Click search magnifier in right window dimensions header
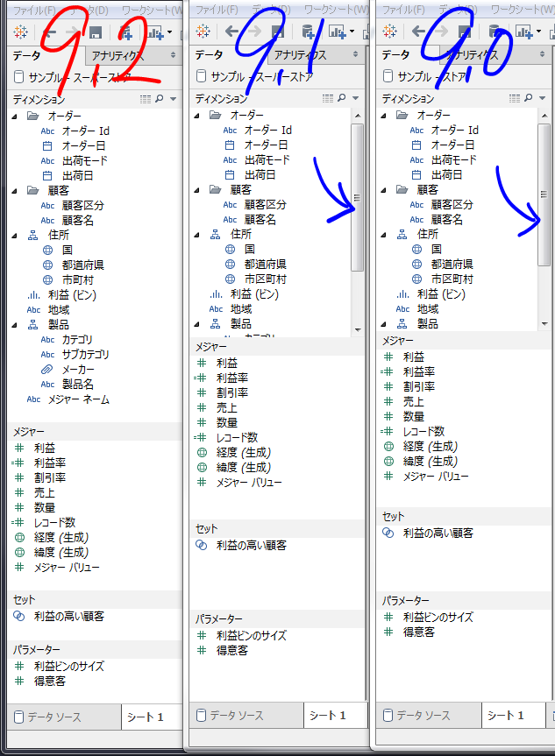The height and width of the screenshot is (756, 555). (x=529, y=98)
